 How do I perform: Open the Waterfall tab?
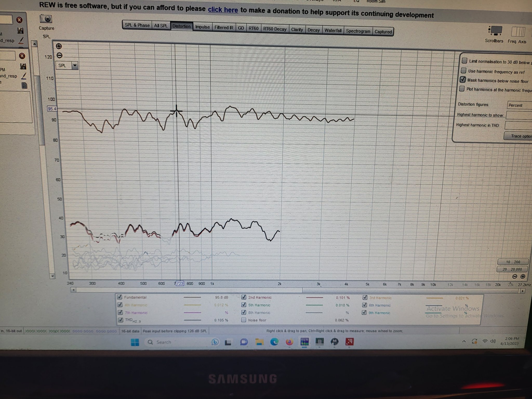tap(333, 30)
